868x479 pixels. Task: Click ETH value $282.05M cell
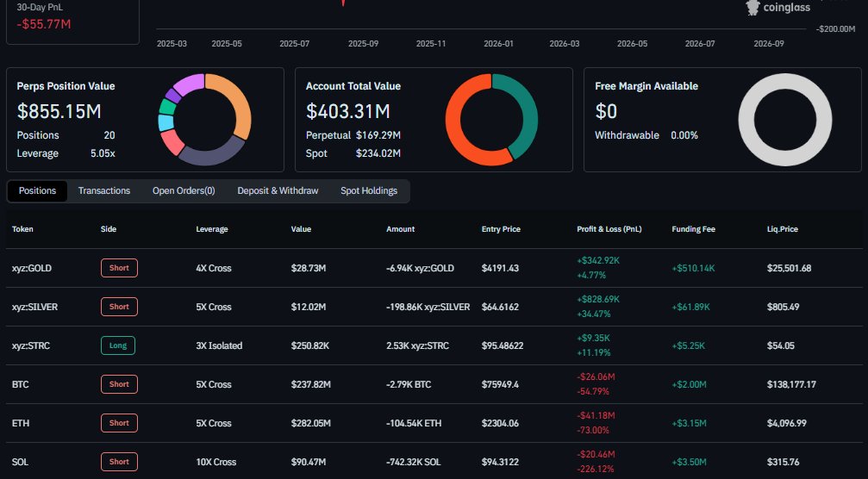coord(310,423)
